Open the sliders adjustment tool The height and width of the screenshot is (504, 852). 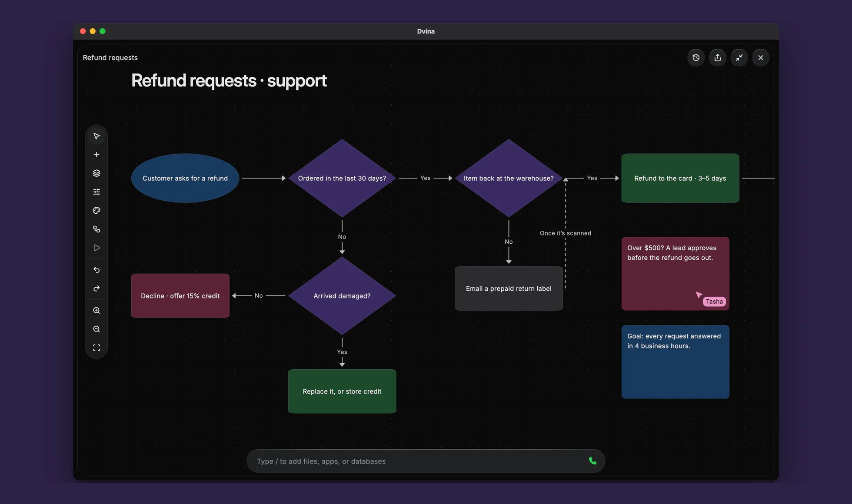[x=97, y=192]
